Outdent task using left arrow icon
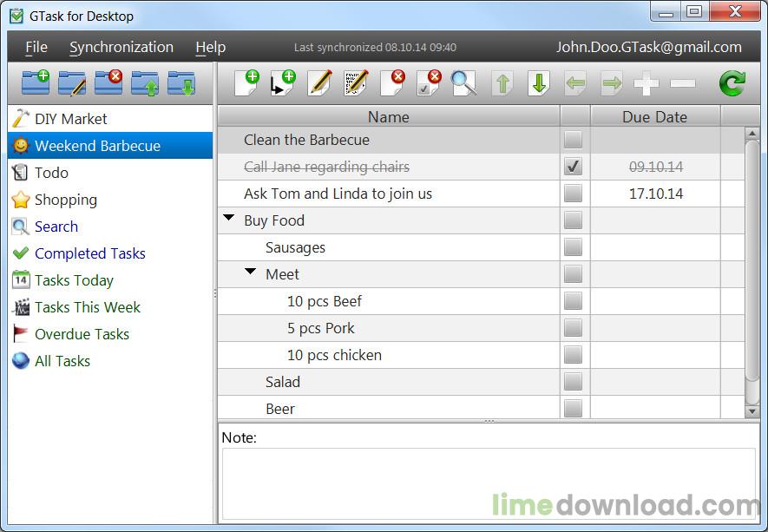Screen dimensions: 768x532 575,83
